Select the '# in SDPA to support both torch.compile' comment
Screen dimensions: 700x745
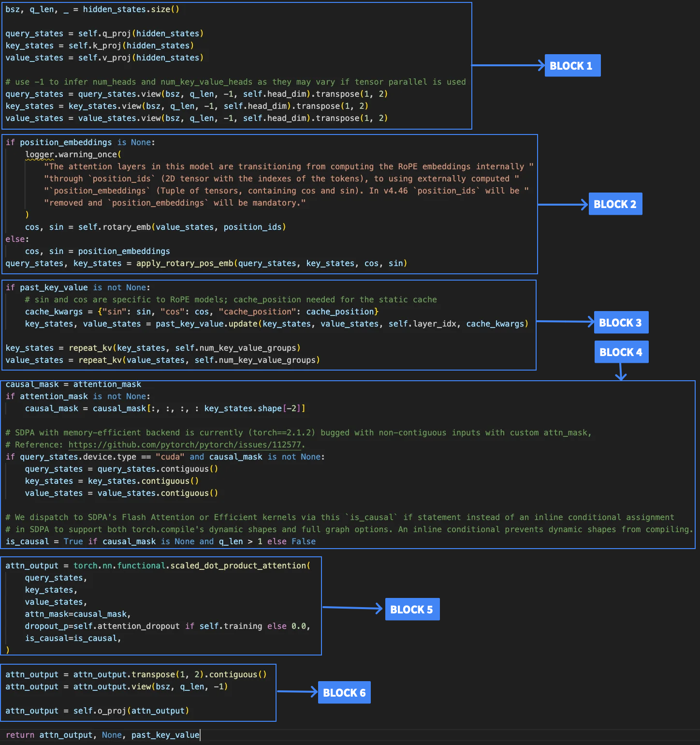[x=349, y=529]
